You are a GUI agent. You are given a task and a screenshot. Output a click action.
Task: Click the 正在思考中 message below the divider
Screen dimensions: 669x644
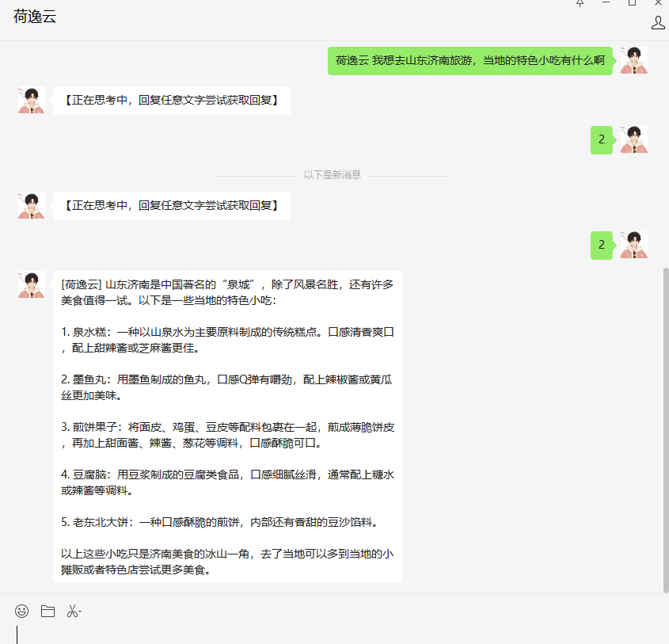pos(171,205)
